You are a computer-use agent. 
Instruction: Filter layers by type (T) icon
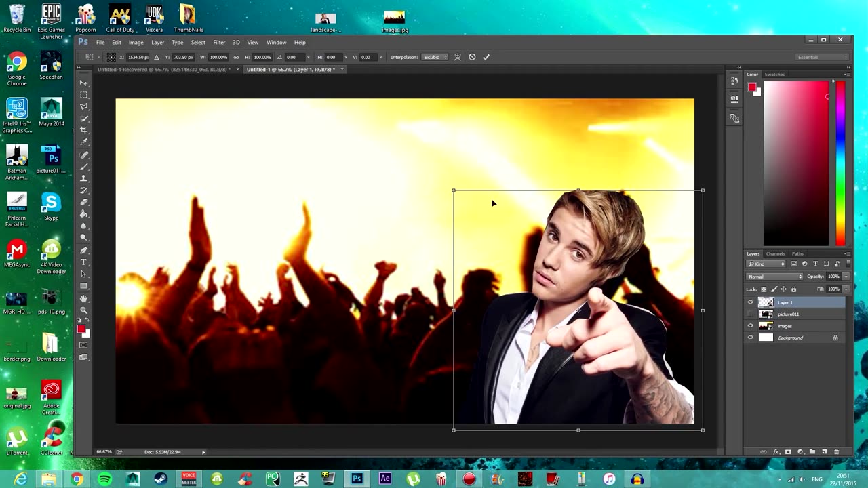coord(815,264)
